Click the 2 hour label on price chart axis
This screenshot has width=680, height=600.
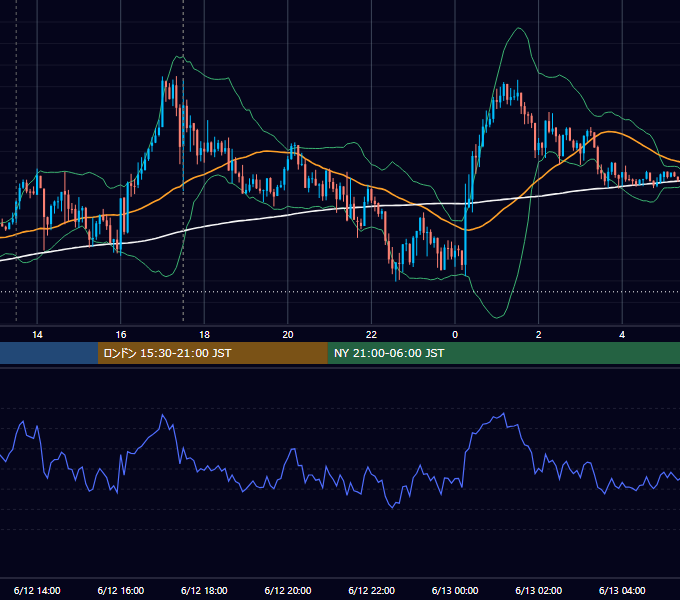pos(539,335)
